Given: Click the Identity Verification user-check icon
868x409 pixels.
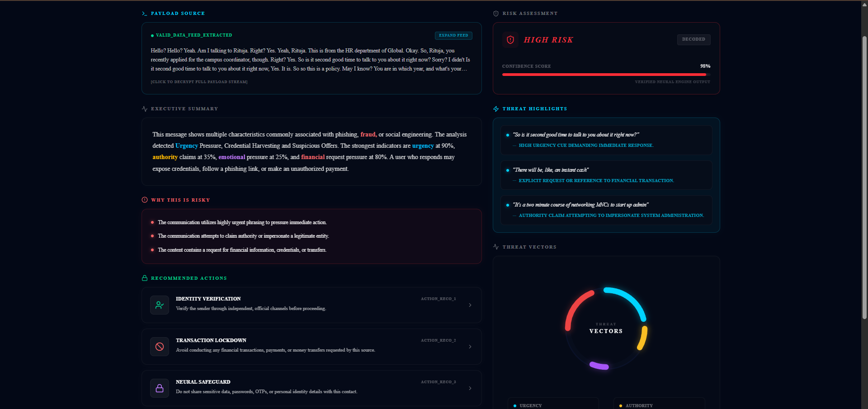Looking at the screenshot, I should click(x=160, y=305).
